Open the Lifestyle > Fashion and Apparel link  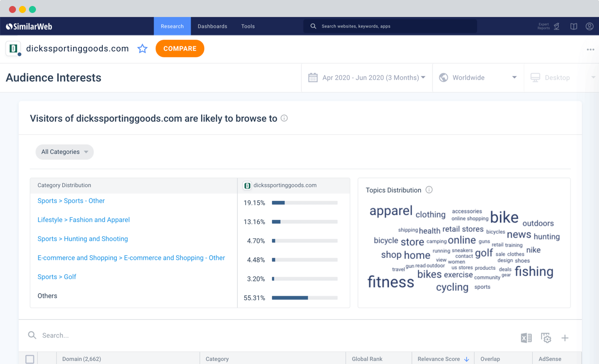pyautogui.click(x=83, y=220)
